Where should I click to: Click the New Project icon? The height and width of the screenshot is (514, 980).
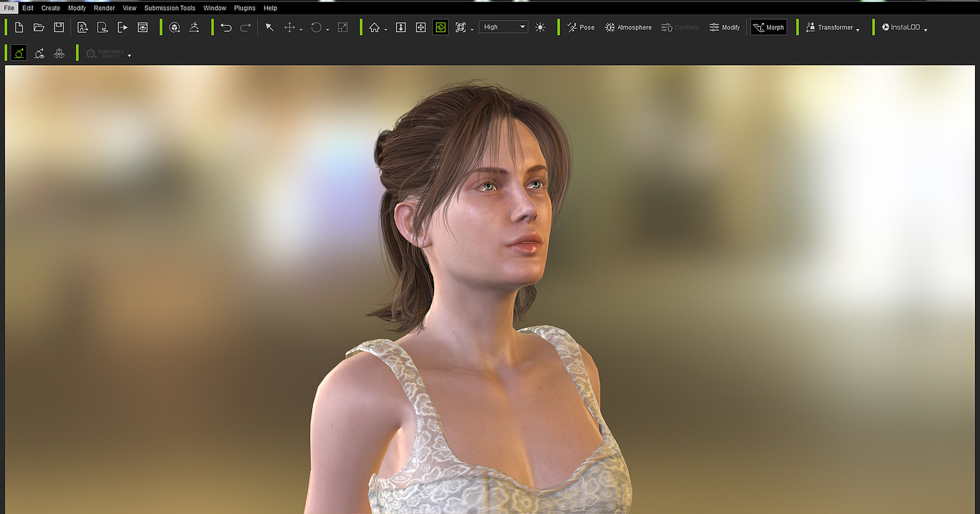click(x=19, y=27)
